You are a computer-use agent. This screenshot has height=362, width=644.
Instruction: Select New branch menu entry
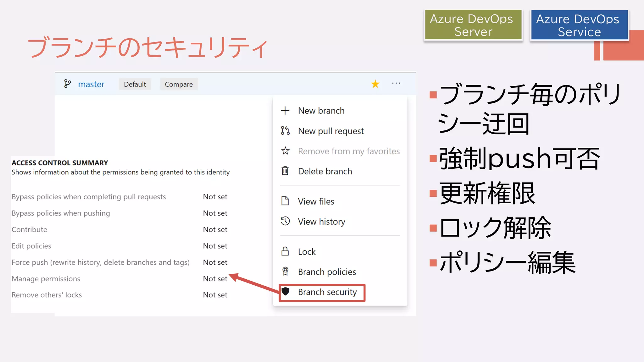tap(321, 111)
